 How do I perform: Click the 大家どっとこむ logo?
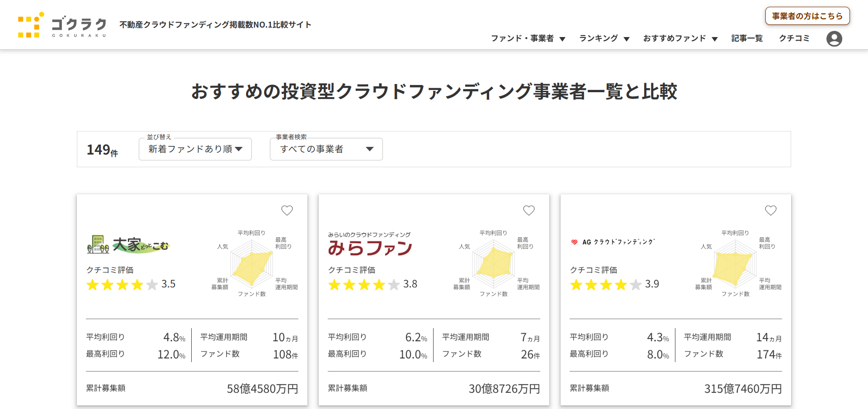128,245
